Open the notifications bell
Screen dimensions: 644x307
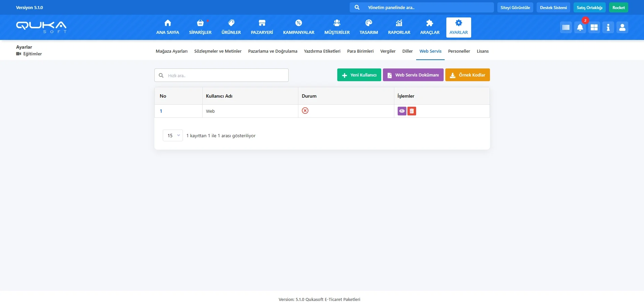(580, 28)
